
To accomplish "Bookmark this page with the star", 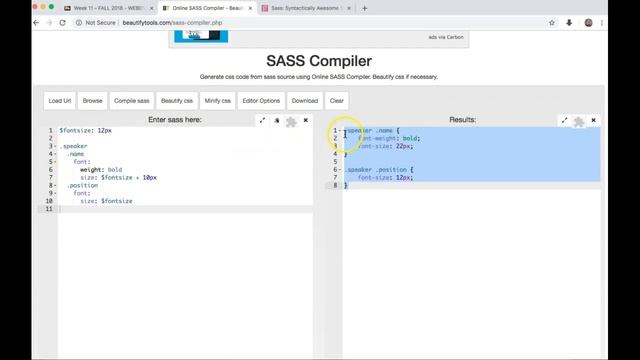I will pyautogui.click(x=552, y=23).
